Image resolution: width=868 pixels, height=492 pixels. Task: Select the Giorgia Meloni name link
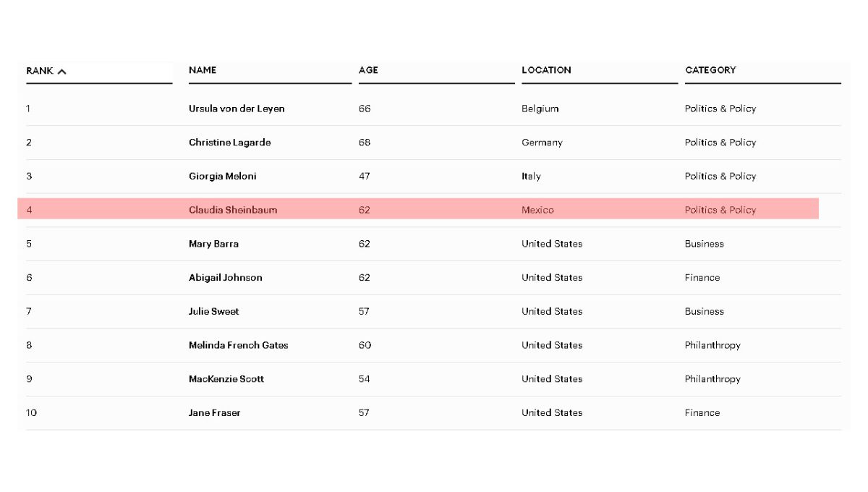223,177
